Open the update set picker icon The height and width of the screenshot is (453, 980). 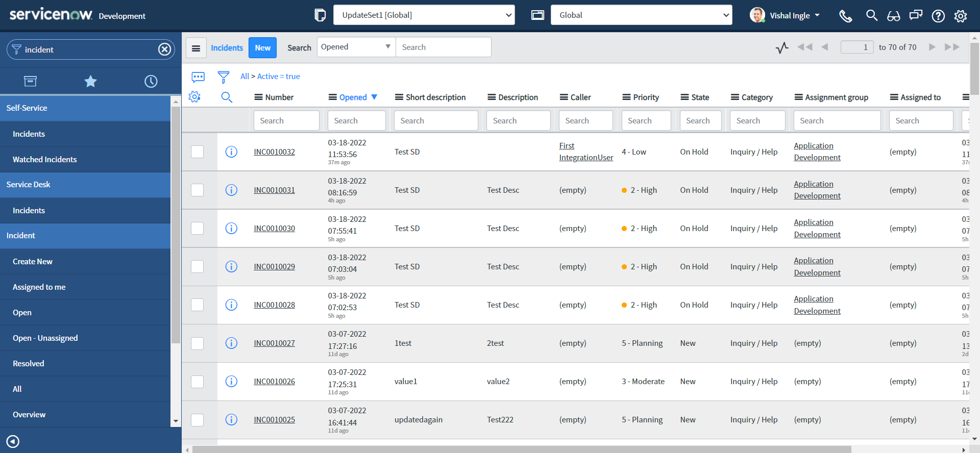point(320,15)
